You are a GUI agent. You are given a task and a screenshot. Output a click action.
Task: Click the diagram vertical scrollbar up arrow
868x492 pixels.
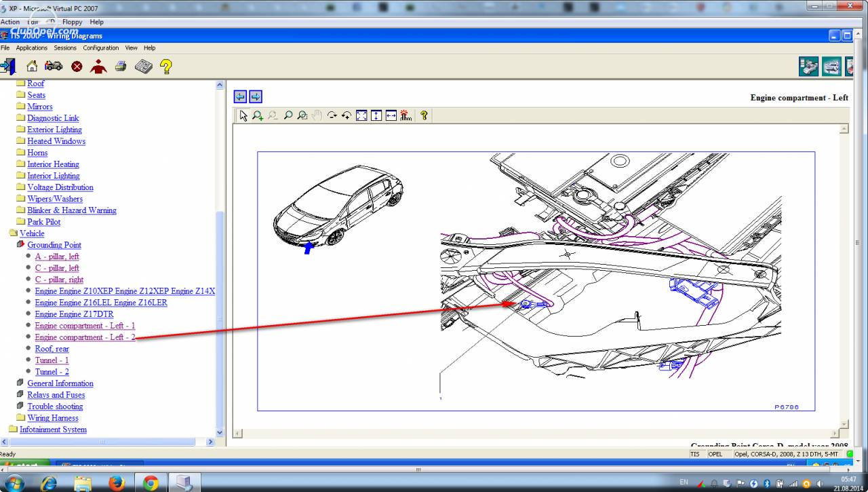pos(844,129)
